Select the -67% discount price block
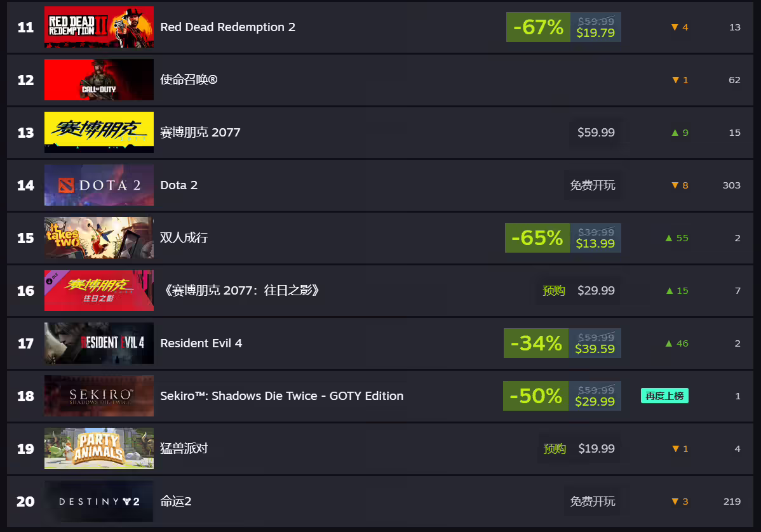Screen dimensions: 761x532 (x=563, y=27)
